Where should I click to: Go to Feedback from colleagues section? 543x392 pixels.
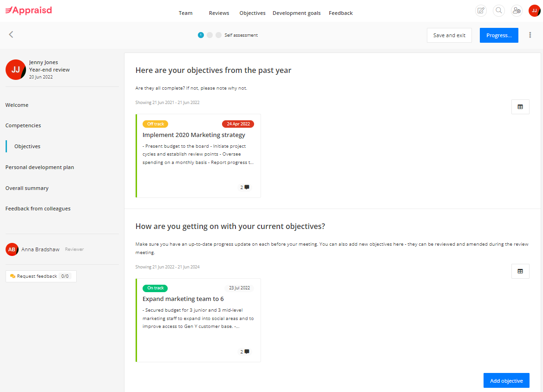(38, 209)
